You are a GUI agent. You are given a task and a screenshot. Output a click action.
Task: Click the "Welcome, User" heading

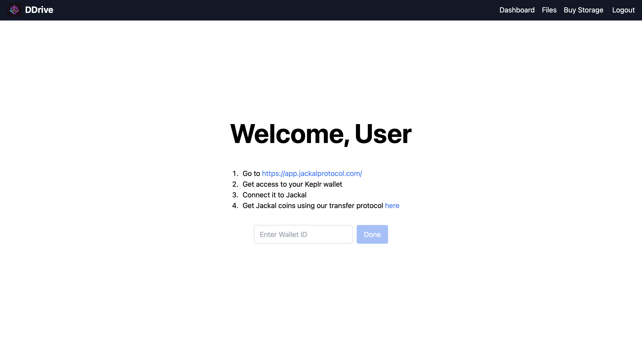tap(321, 134)
